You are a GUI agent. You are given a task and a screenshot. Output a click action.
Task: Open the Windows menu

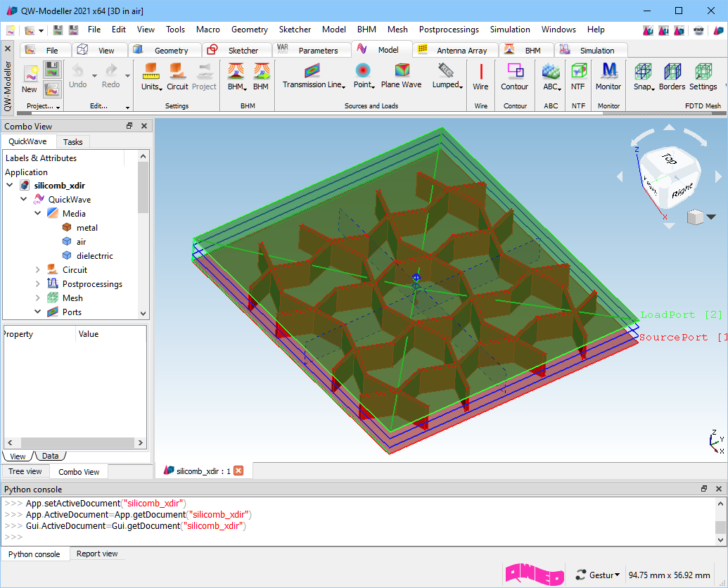(x=558, y=30)
